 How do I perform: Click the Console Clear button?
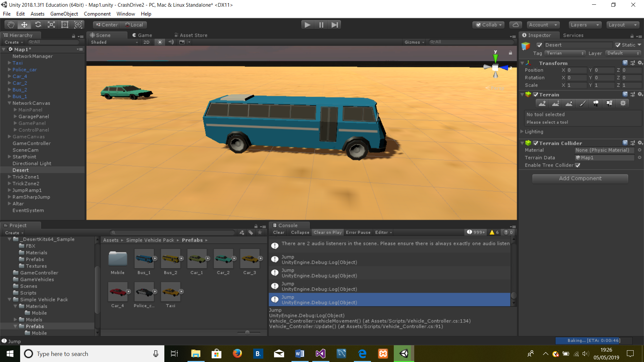278,232
